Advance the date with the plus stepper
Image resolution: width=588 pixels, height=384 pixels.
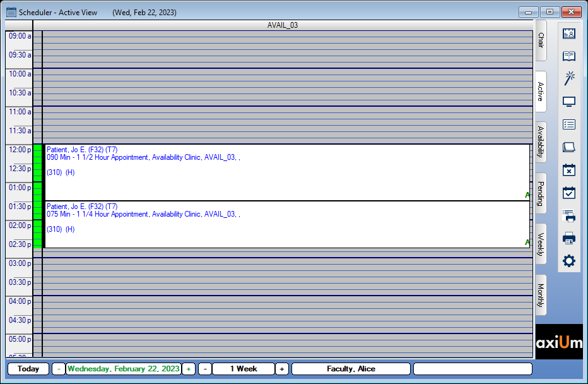point(187,369)
